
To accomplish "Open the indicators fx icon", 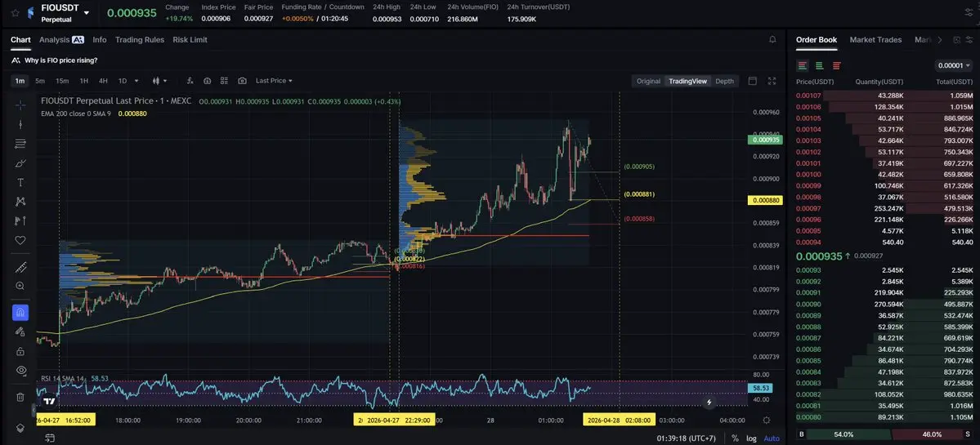I will (190, 81).
